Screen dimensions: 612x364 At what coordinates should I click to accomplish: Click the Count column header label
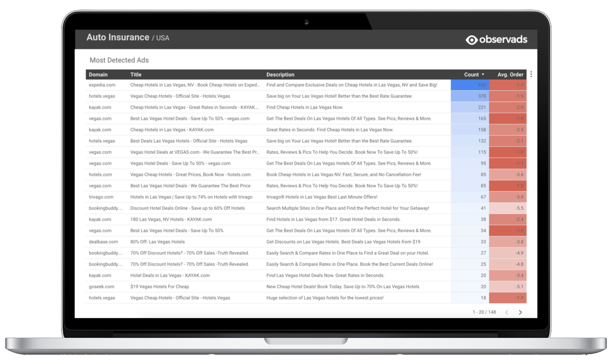pos(471,75)
